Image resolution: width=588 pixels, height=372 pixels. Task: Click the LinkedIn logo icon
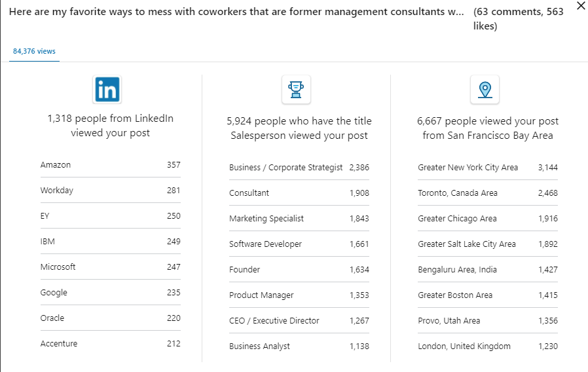point(107,90)
